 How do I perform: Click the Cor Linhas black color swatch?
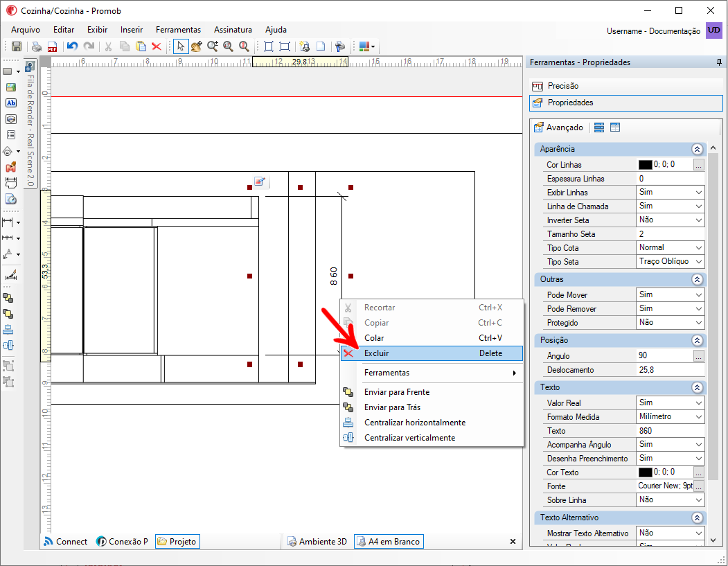645,165
